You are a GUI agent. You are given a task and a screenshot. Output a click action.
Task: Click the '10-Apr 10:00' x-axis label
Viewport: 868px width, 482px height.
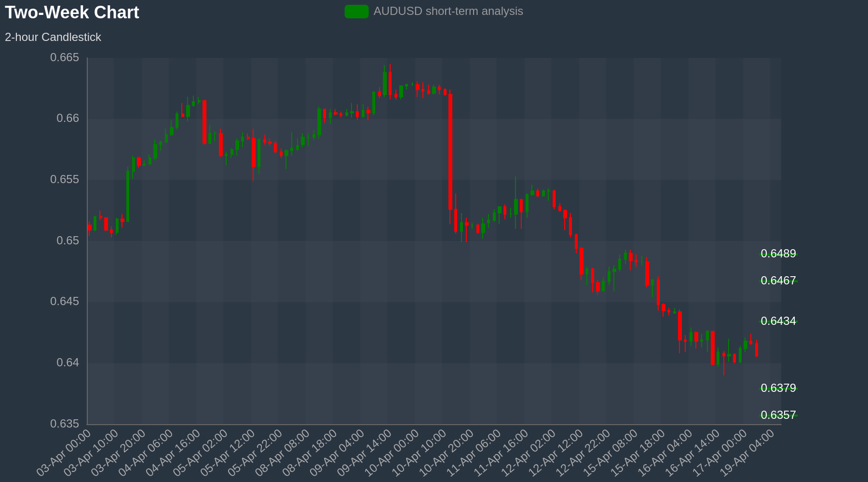point(420,453)
